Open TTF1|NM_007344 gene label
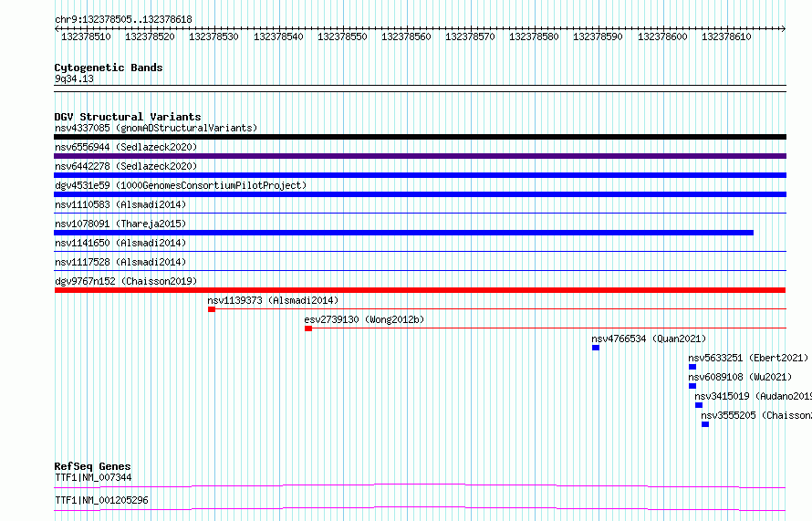Image resolution: width=812 pixels, height=521 pixels. (93, 477)
